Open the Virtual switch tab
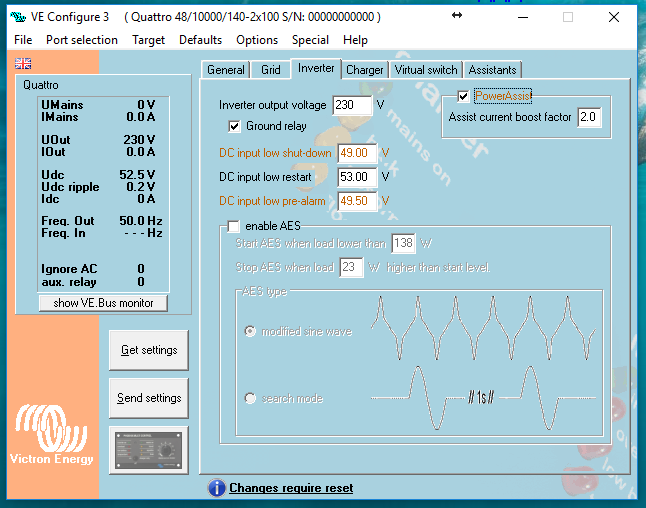Viewport: 646px width, 508px height. pos(426,70)
